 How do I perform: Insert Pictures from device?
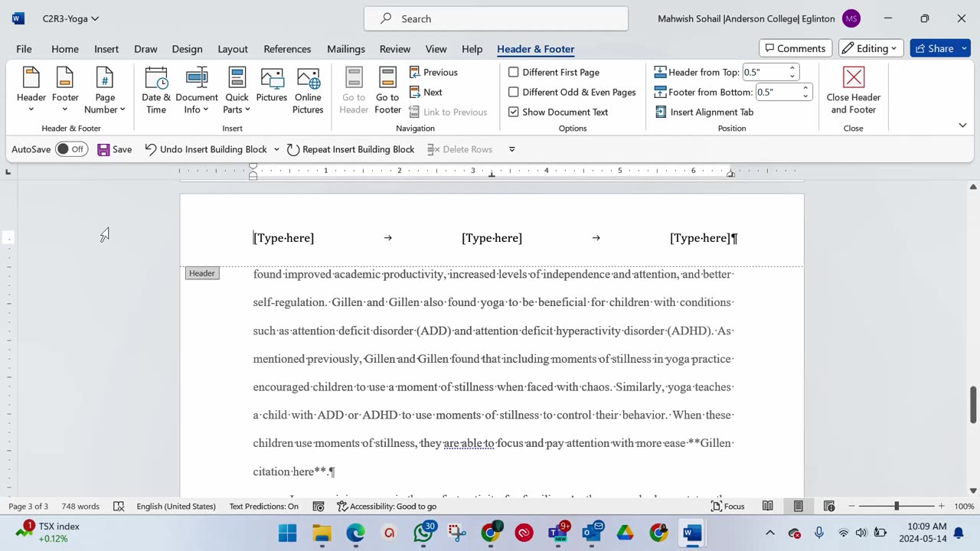click(x=272, y=86)
